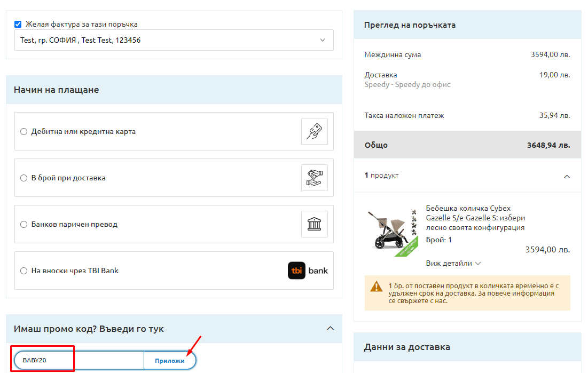Click the Cybex stroller product thumbnail
The image size is (588, 373).
pos(391,228)
